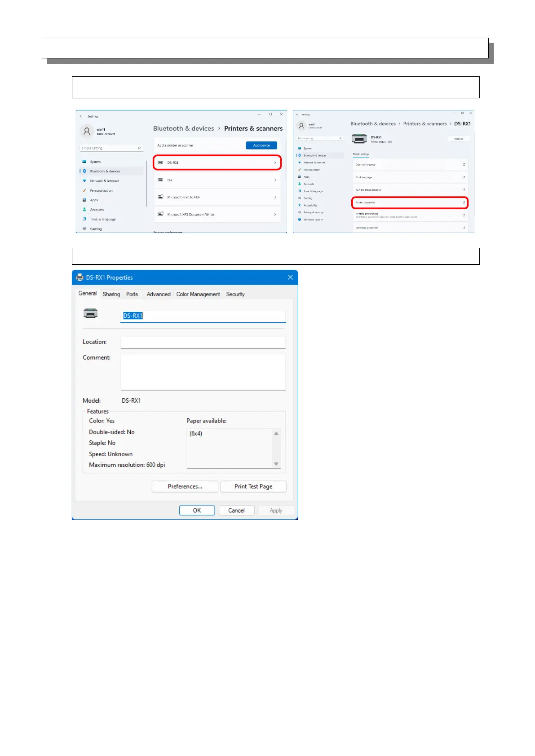Open the Color Management tab

[x=198, y=294]
